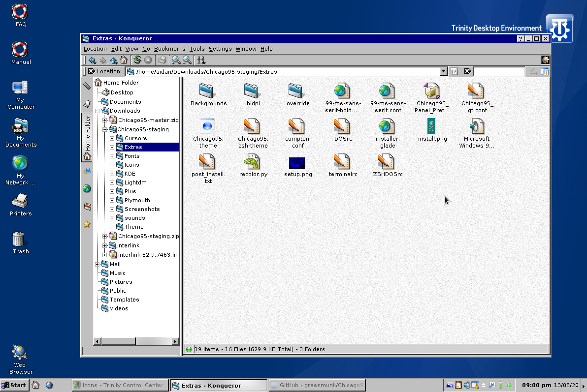The image size is (587, 392).
Task: Select the compton.conf file
Action: coord(298,133)
